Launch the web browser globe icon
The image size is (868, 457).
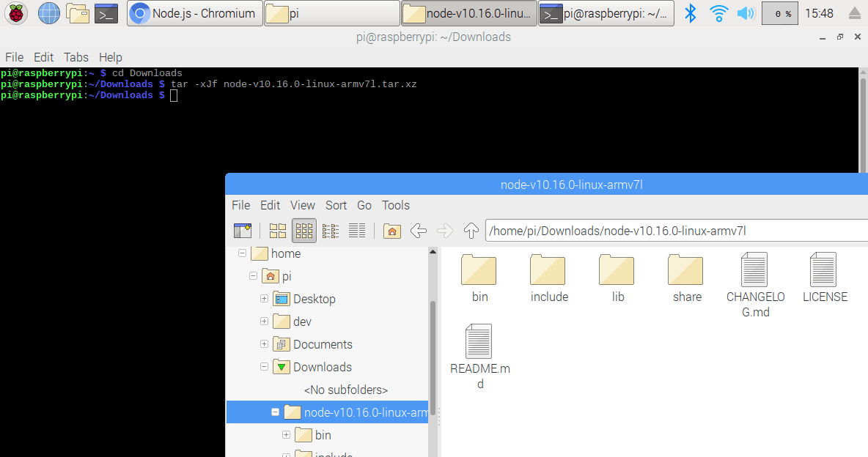(48, 13)
